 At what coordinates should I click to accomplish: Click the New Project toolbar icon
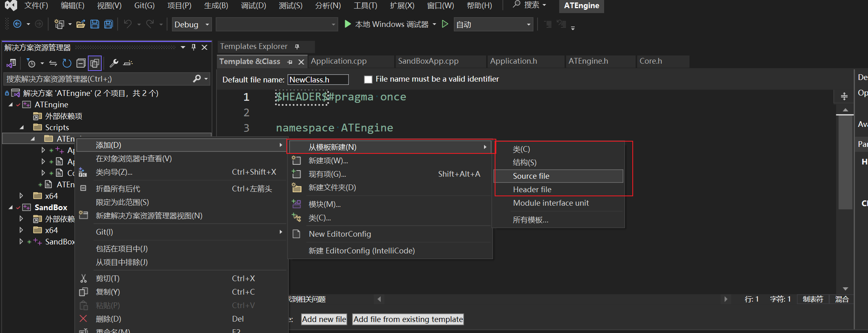(59, 24)
